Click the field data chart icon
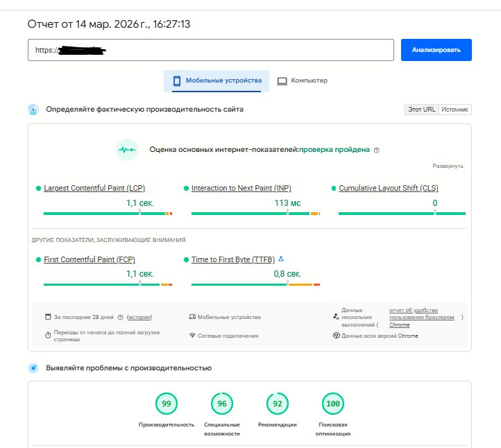Image resolution: width=501 pixels, height=448 pixels. pyautogui.click(x=33, y=110)
